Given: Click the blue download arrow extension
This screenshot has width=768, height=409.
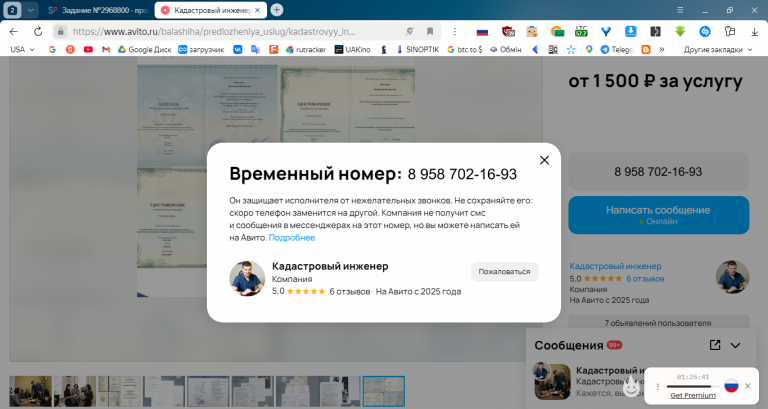Looking at the screenshot, I should (630, 31).
